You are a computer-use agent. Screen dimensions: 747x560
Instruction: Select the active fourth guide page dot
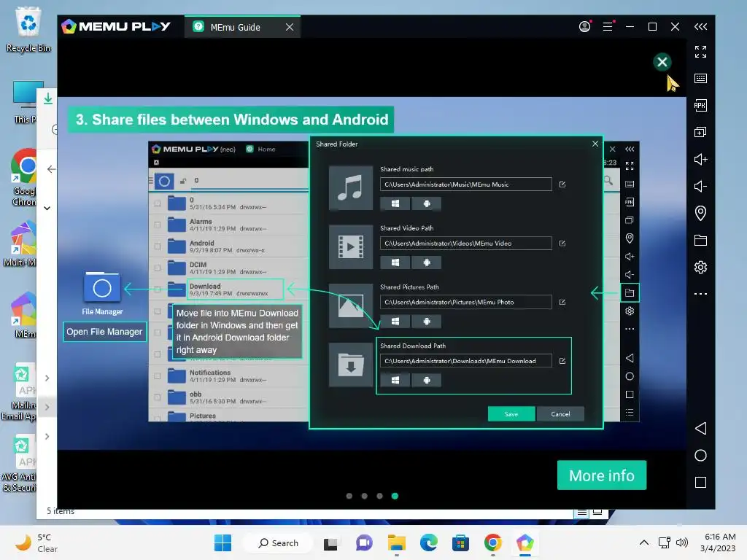395,496
